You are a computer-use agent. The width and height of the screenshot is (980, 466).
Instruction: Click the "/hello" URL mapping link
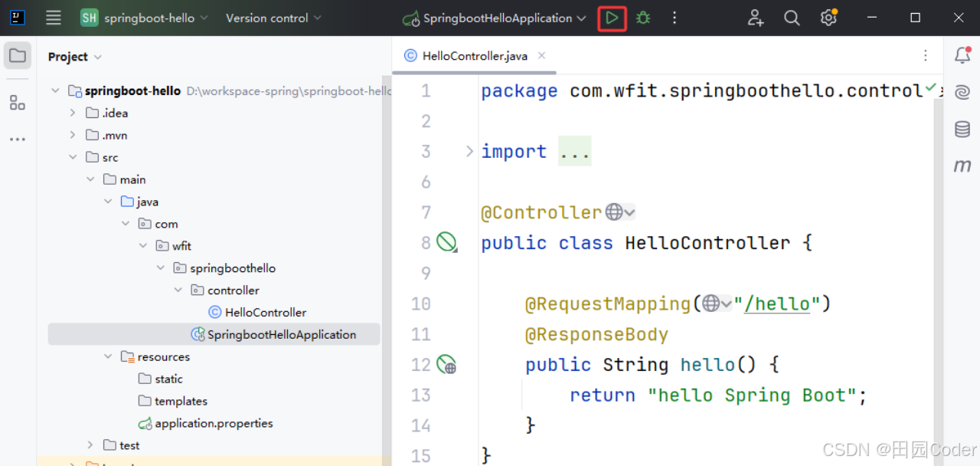(x=777, y=304)
